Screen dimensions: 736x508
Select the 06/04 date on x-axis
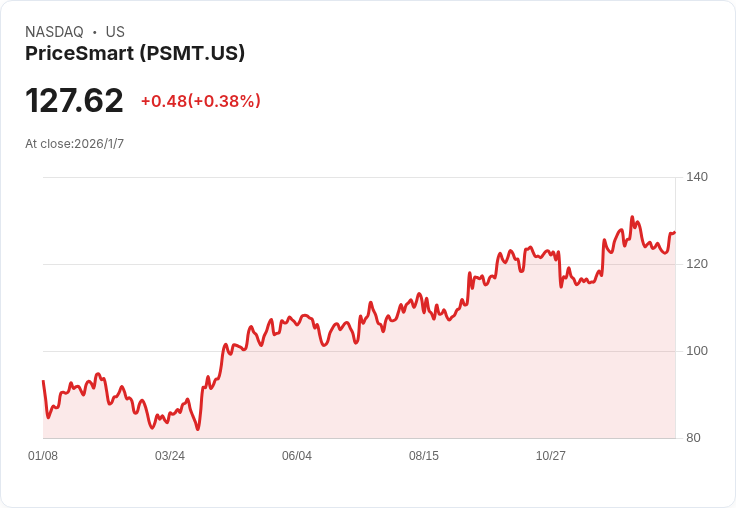pyautogui.click(x=297, y=456)
